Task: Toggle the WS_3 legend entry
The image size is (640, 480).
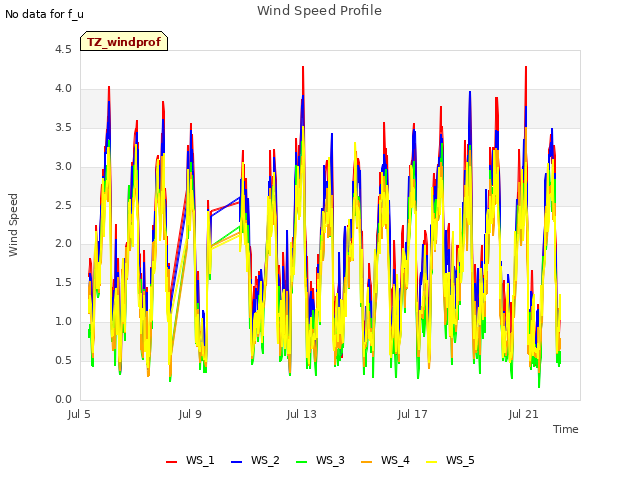Action: (320, 460)
